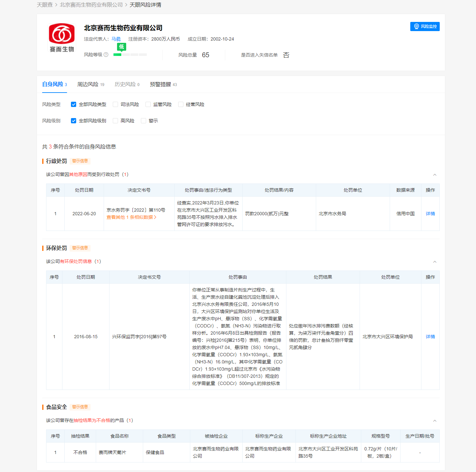Select 保健食品 food type cell
476x472 pixels.
point(166,452)
